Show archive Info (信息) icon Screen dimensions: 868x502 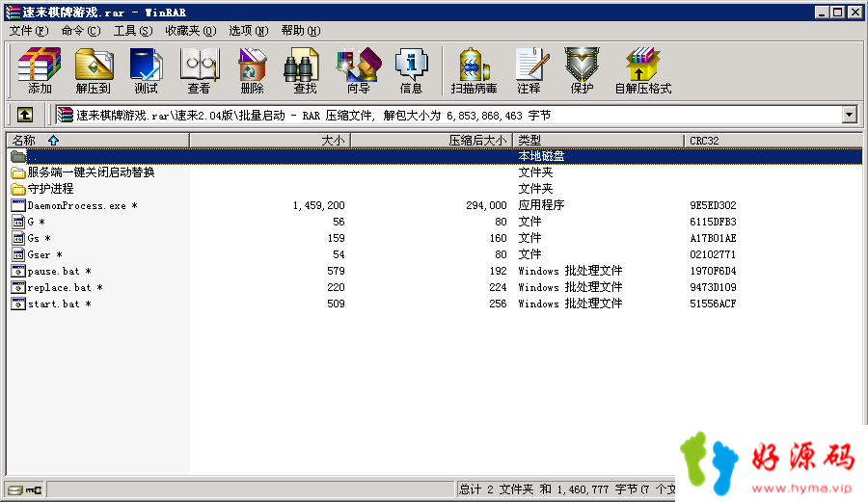tap(411, 70)
